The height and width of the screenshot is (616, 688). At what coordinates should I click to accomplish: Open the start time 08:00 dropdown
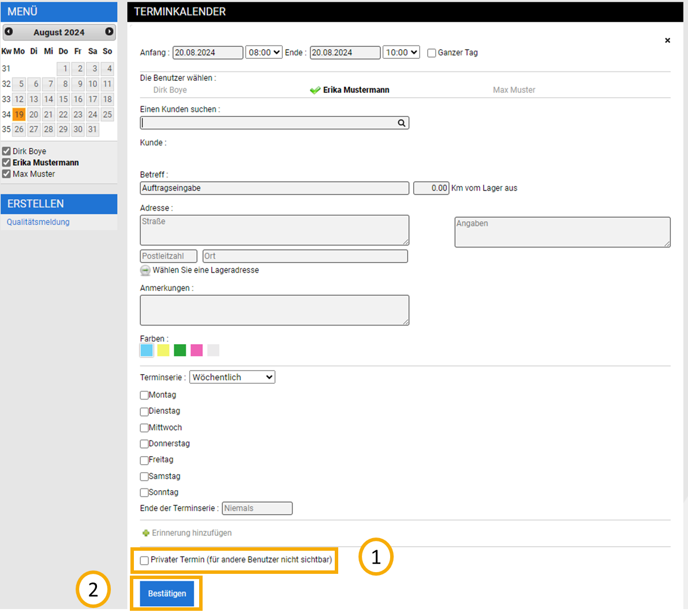click(x=264, y=53)
